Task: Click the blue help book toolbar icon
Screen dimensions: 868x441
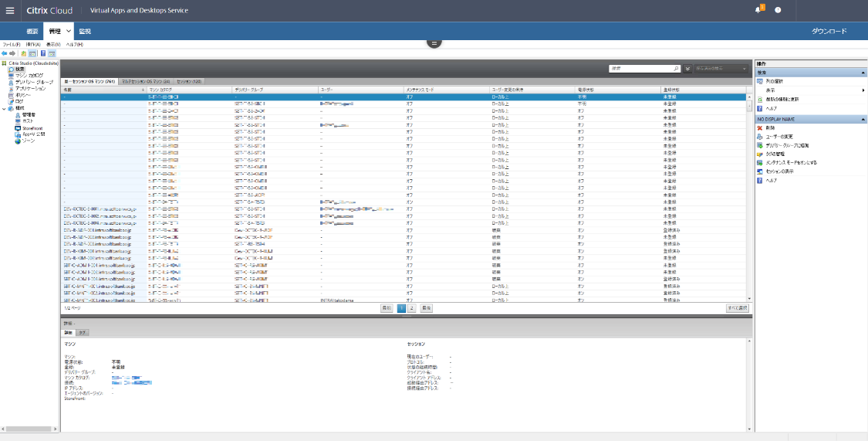Action: pyautogui.click(x=43, y=53)
